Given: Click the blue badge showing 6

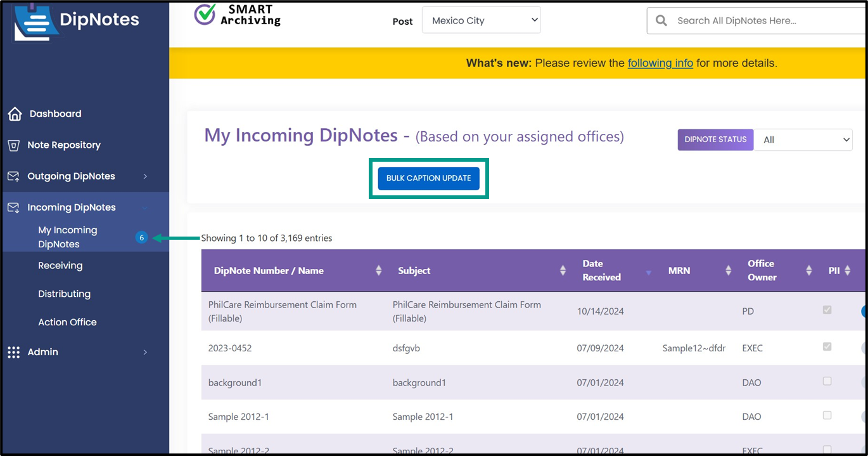Looking at the screenshot, I should (x=141, y=238).
